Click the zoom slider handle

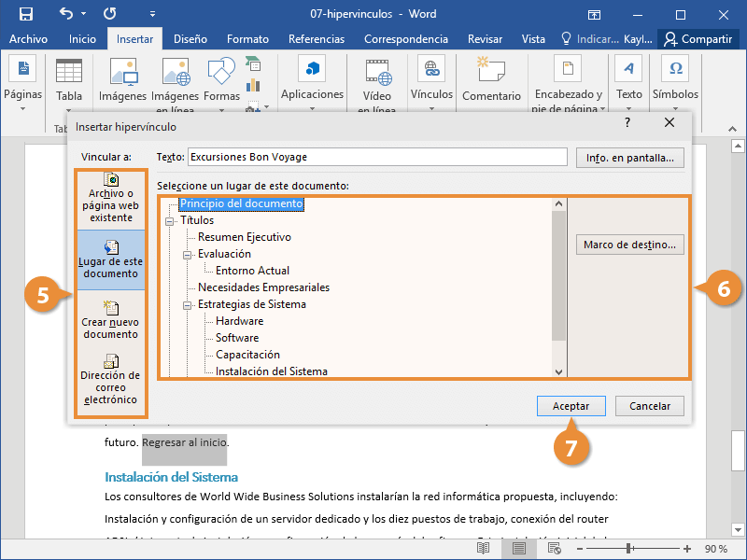pos(628,549)
